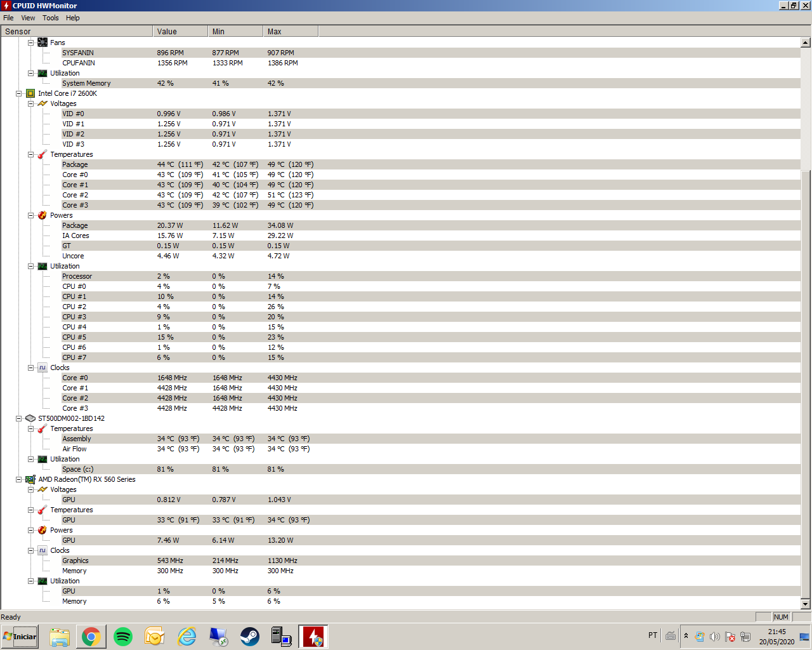The image size is (812, 650).
Task: Select the Intel Core i7 2600K chip icon
Action: pyautogui.click(x=30, y=93)
